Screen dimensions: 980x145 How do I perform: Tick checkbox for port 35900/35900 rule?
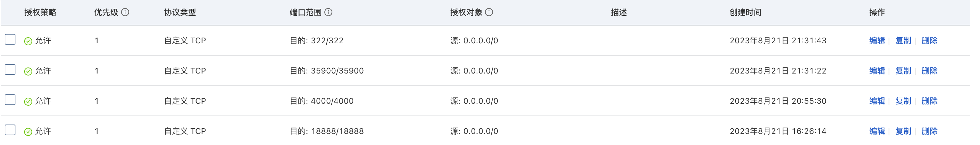10,69
